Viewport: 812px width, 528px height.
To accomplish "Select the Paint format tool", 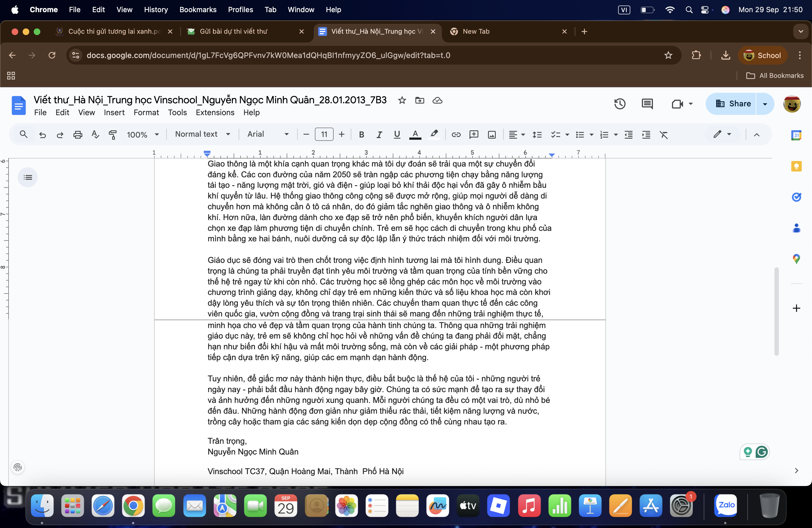I will (x=113, y=134).
